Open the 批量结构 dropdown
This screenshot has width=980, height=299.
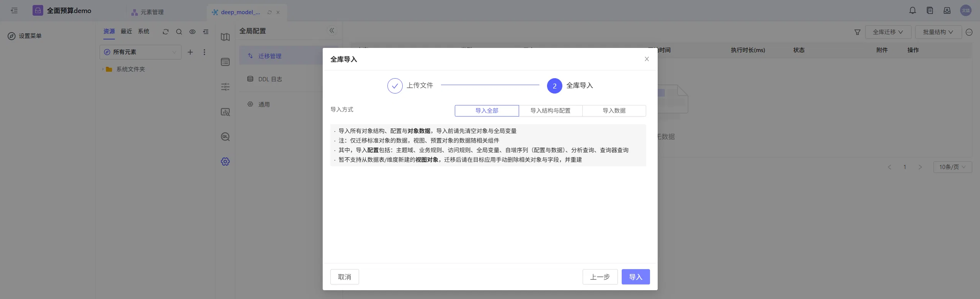[938, 32]
